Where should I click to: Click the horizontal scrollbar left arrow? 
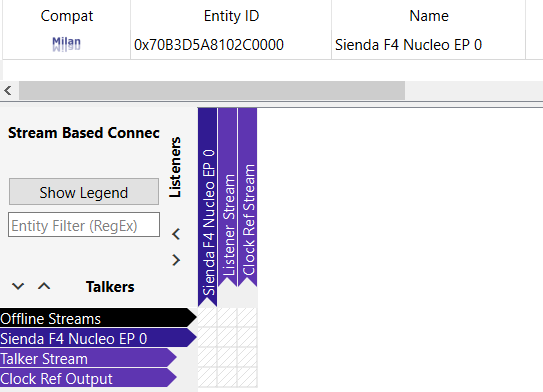(x=8, y=91)
